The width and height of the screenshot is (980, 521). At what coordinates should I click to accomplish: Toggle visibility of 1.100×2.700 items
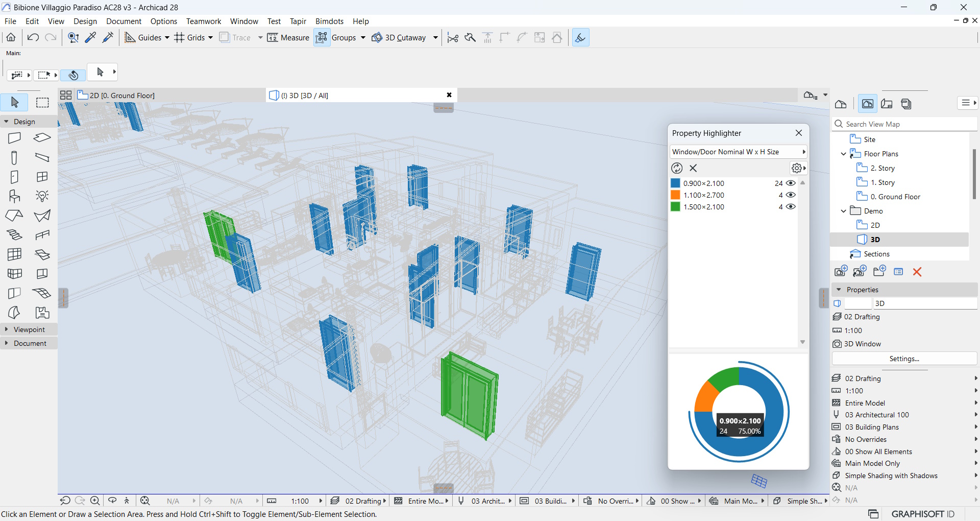(x=791, y=195)
